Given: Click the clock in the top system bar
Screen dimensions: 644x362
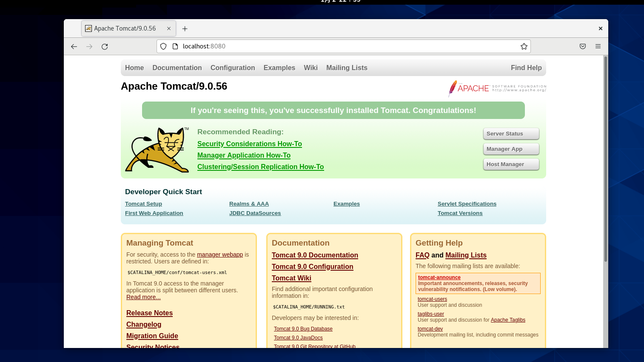Looking at the screenshot, I should click(x=341, y=1).
